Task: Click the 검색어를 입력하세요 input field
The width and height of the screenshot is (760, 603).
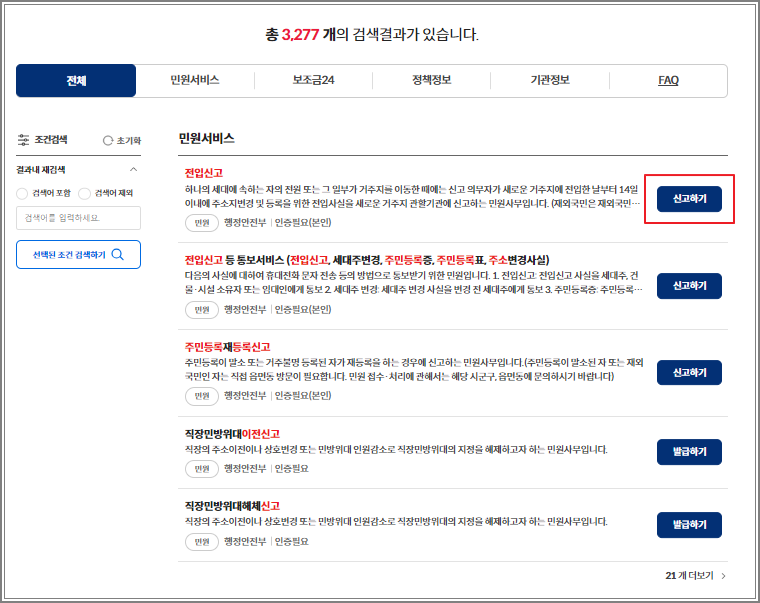Action: (79, 218)
